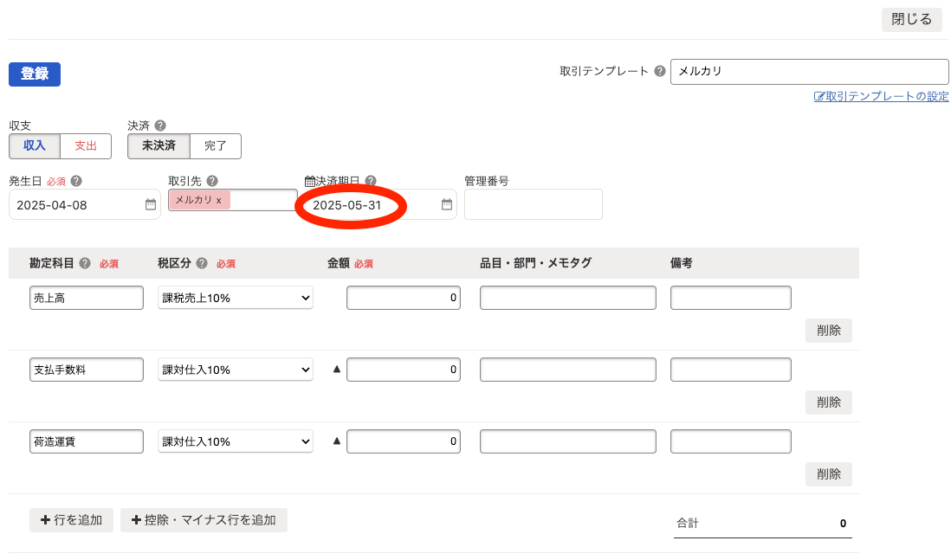Screen dimensions: 951x560
Task: Select the 未決済 status option
Action: 158,146
